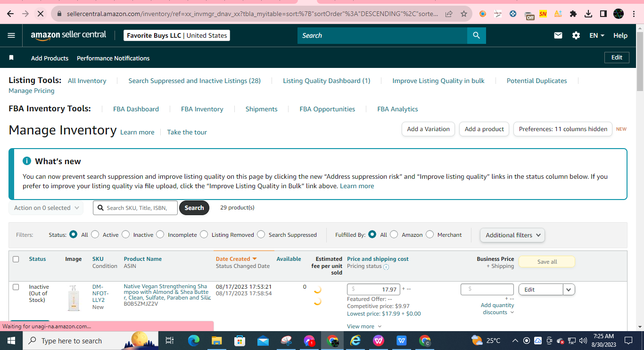Image resolution: width=644 pixels, height=350 pixels.
Task: Click the price field showing 17.97
Action: click(374, 289)
